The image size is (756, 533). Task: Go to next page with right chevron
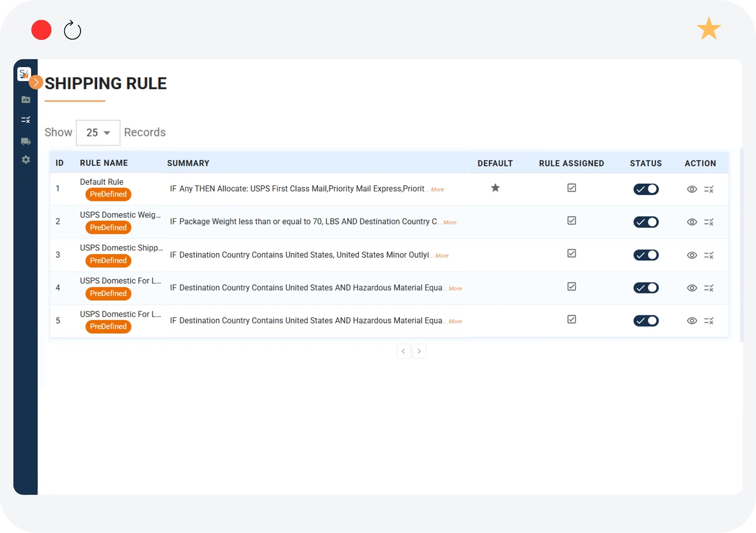pyautogui.click(x=419, y=351)
